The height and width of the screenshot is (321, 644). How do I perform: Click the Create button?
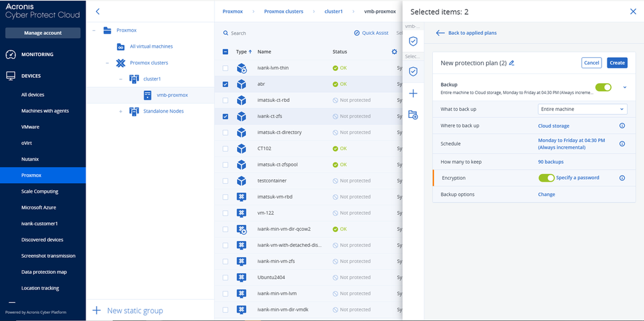pyautogui.click(x=617, y=63)
